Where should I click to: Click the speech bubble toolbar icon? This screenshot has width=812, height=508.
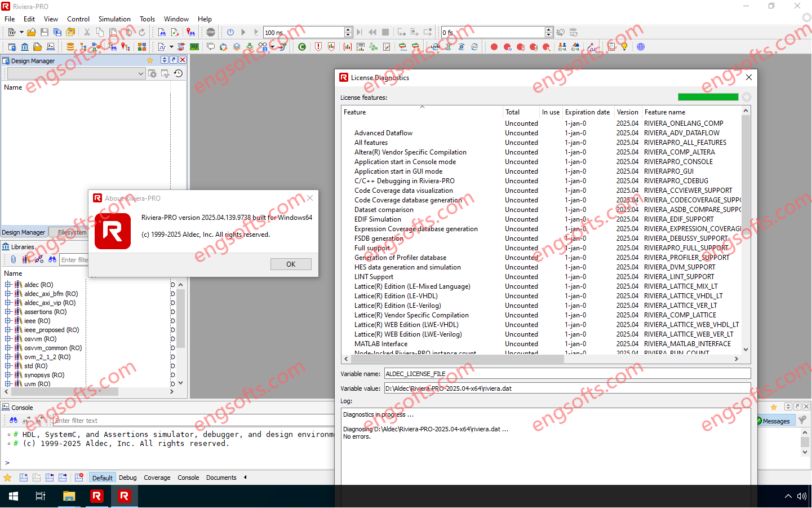click(x=211, y=47)
